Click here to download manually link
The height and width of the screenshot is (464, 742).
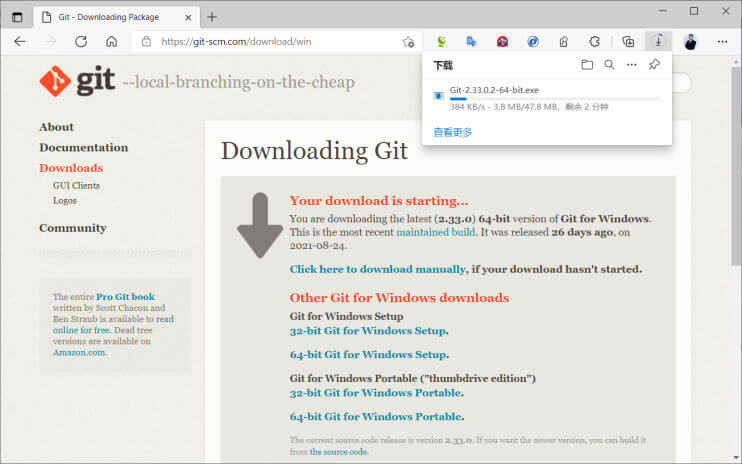pos(378,269)
